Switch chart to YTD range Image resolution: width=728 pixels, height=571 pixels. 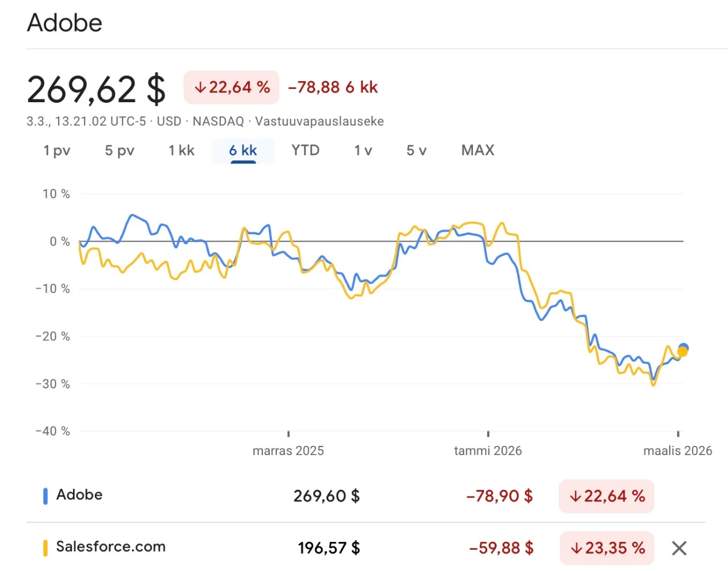tap(305, 151)
